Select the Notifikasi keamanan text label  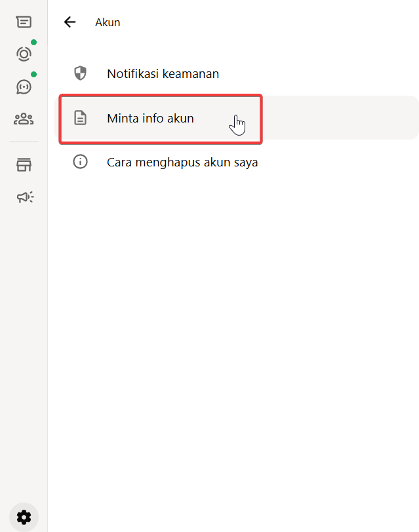click(163, 73)
